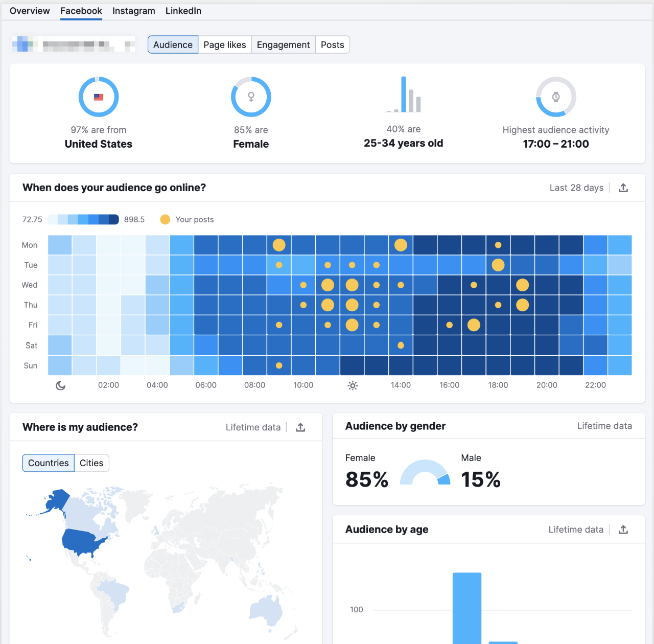The height and width of the screenshot is (644, 654).
Task: Switch the audience map to Cities view
Action: click(x=91, y=463)
